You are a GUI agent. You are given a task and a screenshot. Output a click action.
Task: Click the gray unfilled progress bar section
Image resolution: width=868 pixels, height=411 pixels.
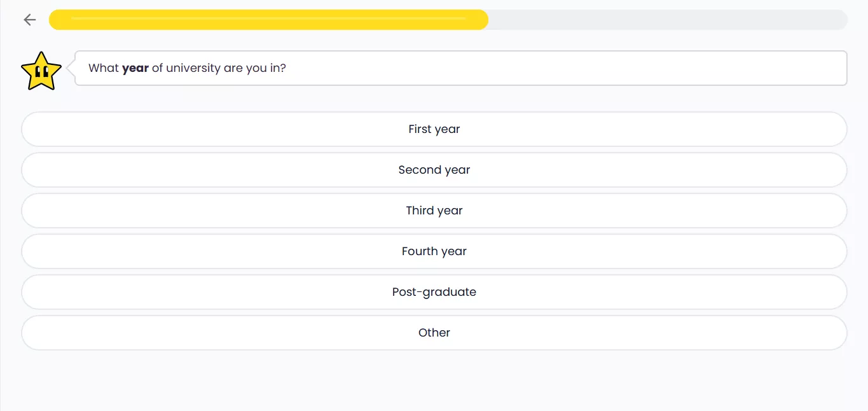(x=668, y=20)
